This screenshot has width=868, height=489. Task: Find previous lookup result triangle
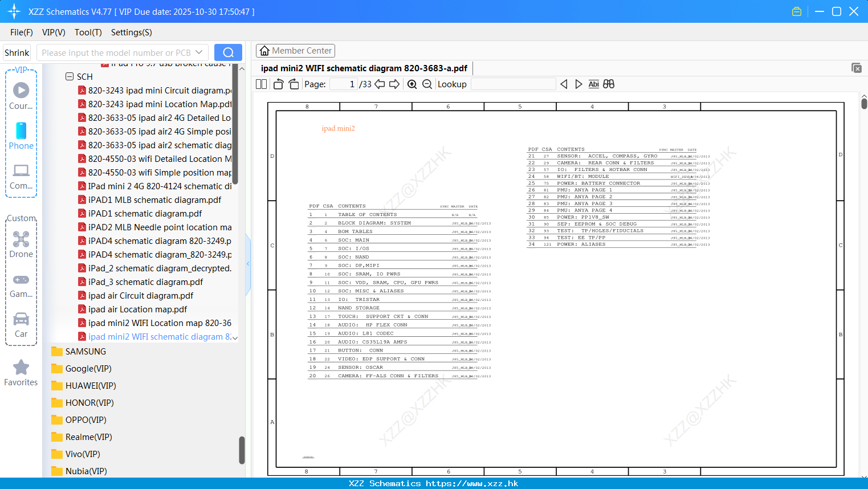point(564,84)
